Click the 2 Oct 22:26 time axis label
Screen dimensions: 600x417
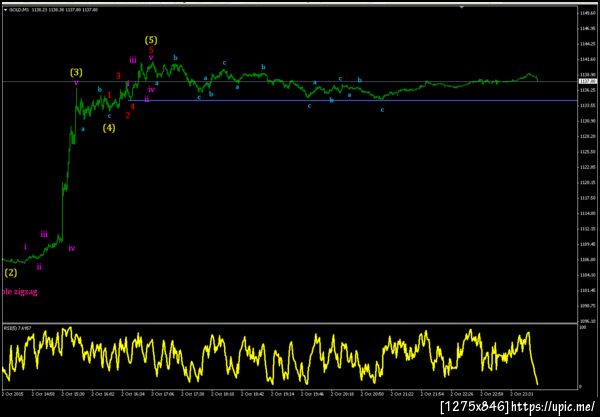(461, 394)
